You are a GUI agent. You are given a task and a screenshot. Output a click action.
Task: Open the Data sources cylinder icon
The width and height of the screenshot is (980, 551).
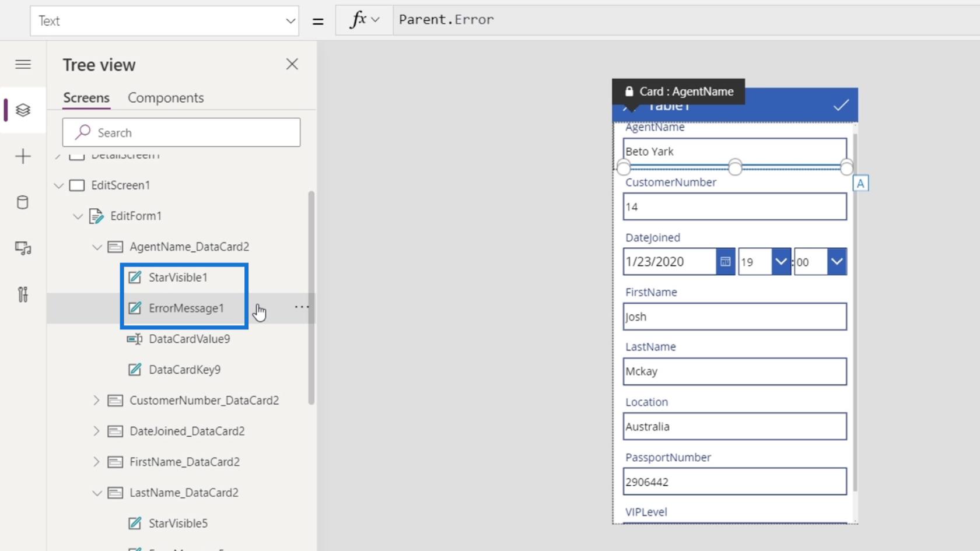[23, 202]
